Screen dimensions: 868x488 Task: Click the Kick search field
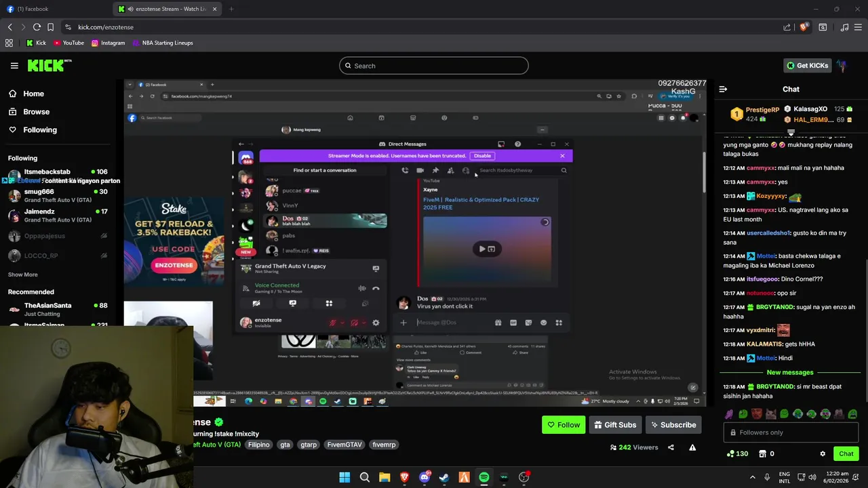(x=434, y=66)
